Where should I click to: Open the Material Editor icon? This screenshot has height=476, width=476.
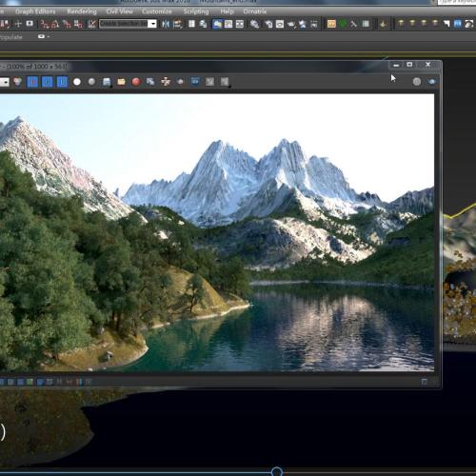[254, 24]
